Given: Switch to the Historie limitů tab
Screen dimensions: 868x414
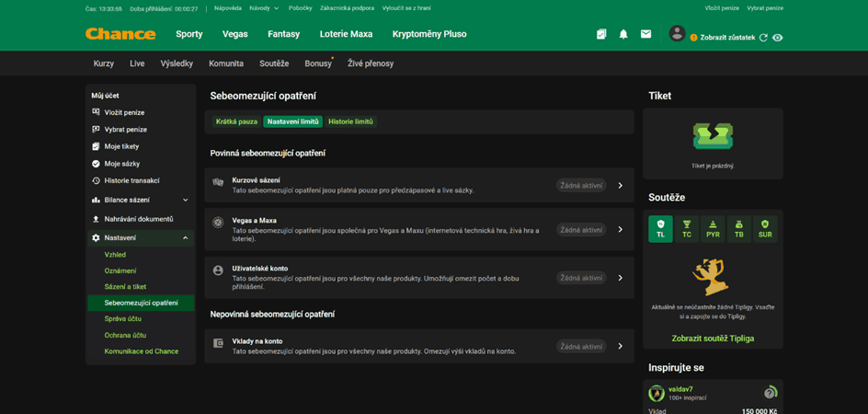Looking at the screenshot, I should 351,121.
